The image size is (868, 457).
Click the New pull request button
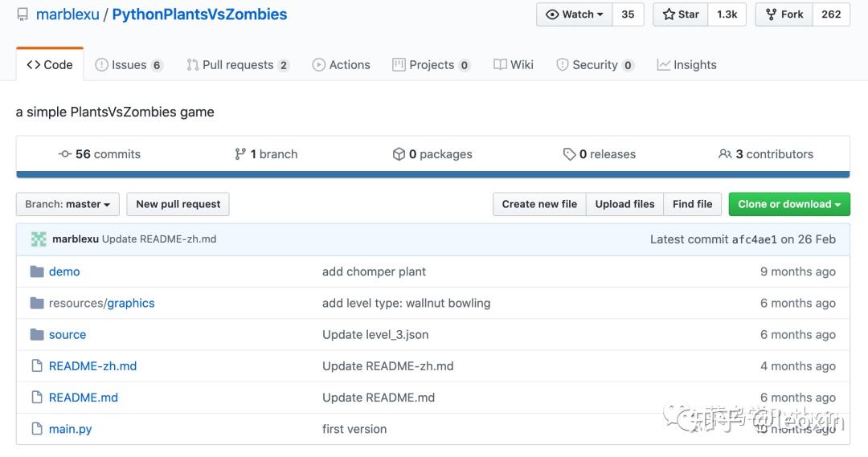178,204
